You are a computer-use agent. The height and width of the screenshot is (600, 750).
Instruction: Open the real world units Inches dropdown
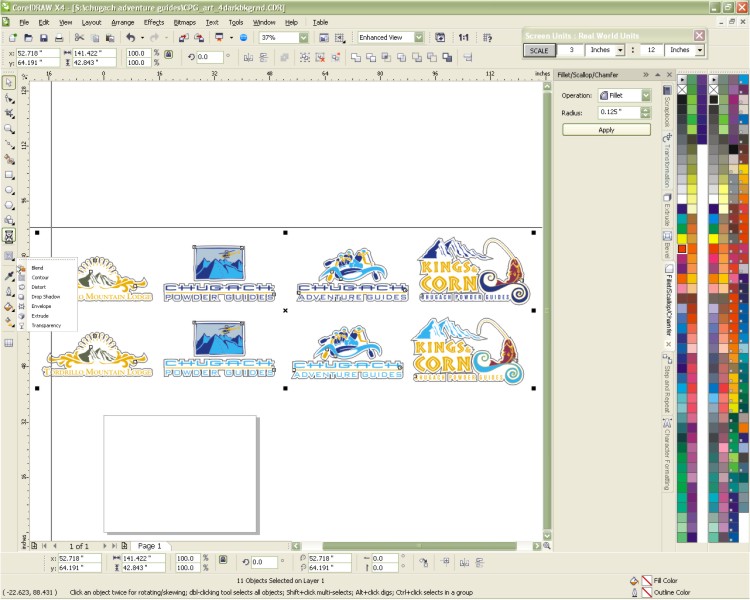click(700, 50)
